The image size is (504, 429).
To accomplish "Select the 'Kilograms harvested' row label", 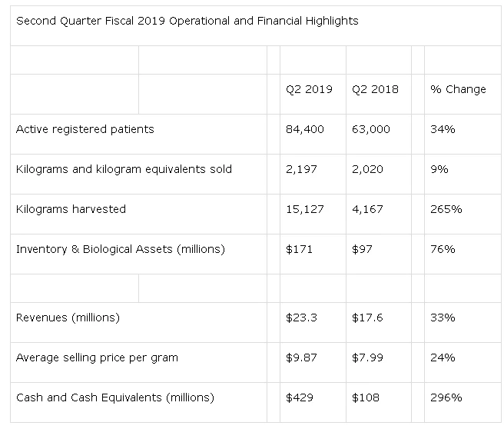I will tap(71, 209).
